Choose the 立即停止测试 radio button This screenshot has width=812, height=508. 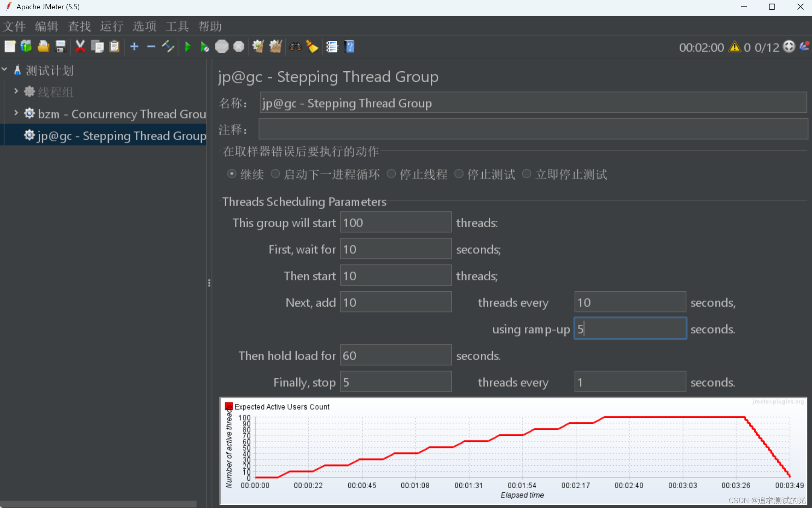pos(526,174)
